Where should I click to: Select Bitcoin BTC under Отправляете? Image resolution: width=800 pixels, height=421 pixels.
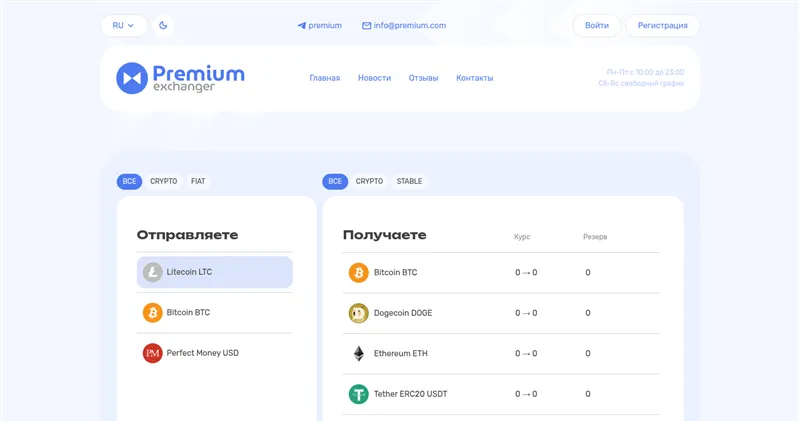(x=215, y=312)
